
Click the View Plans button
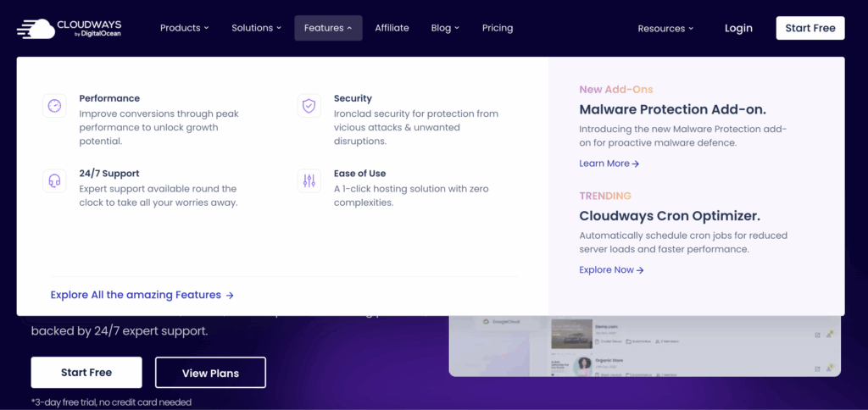pyautogui.click(x=210, y=373)
